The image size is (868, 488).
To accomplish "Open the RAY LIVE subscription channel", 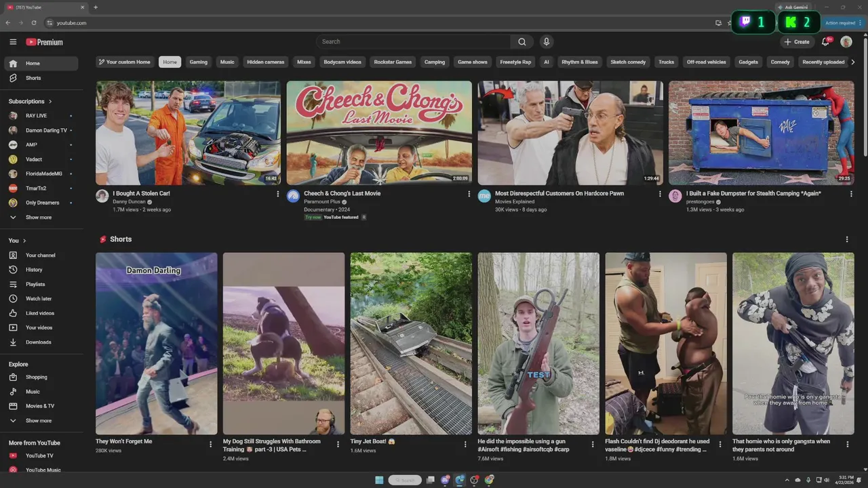I will point(42,116).
